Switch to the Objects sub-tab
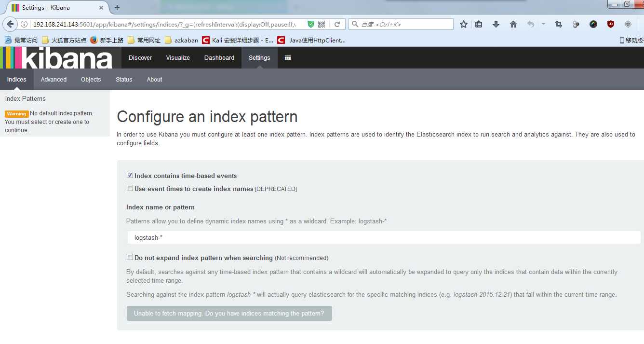 (x=91, y=79)
